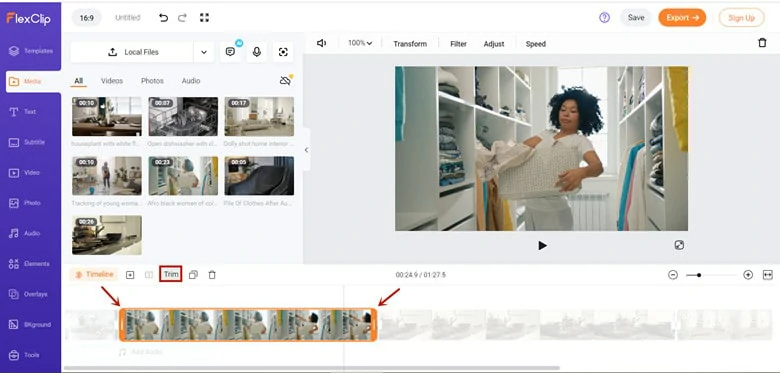Screen dimensions: 780x373
Task: Switch to the All media tab
Action: coord(79,81)
